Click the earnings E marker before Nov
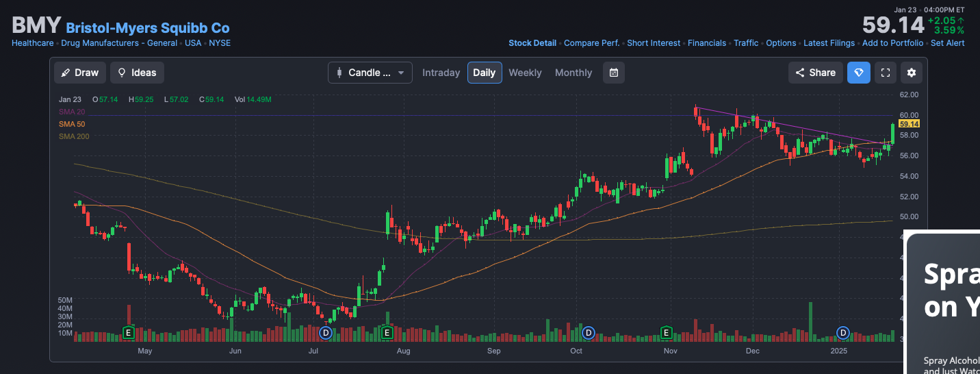 pos(666,333)
